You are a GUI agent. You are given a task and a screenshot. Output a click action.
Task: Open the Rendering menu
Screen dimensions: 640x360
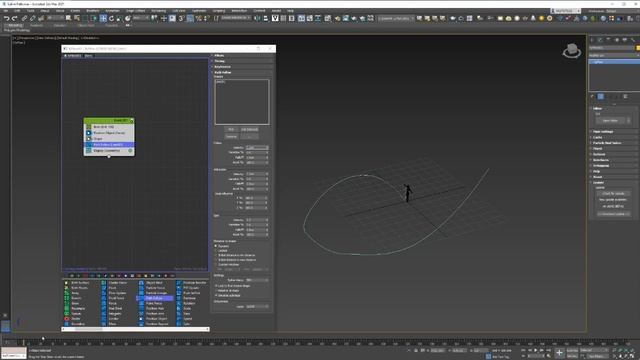(159, 11)
